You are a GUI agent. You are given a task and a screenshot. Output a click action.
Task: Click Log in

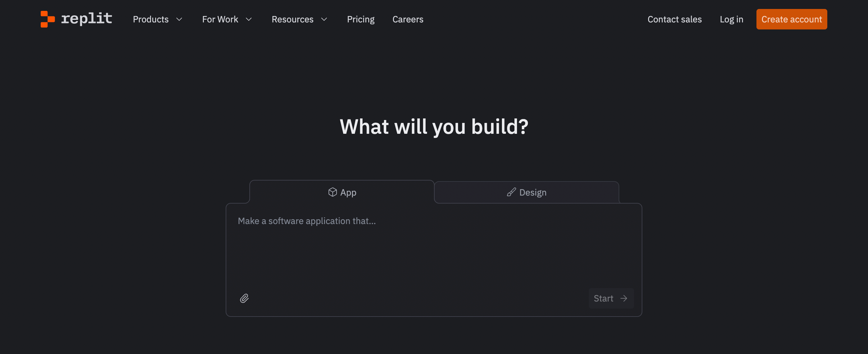point(731,20)
